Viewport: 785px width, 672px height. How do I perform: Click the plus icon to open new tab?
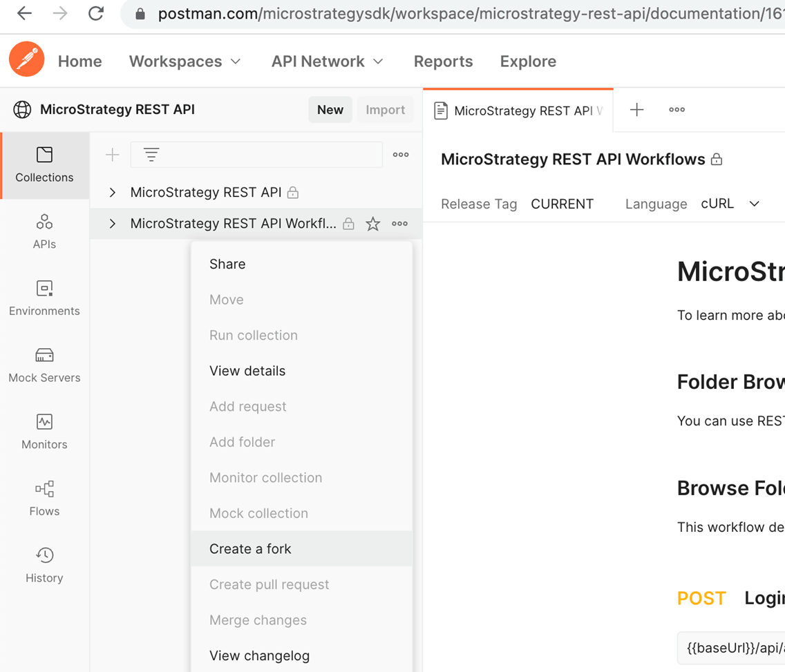click(x=636, y=110)
